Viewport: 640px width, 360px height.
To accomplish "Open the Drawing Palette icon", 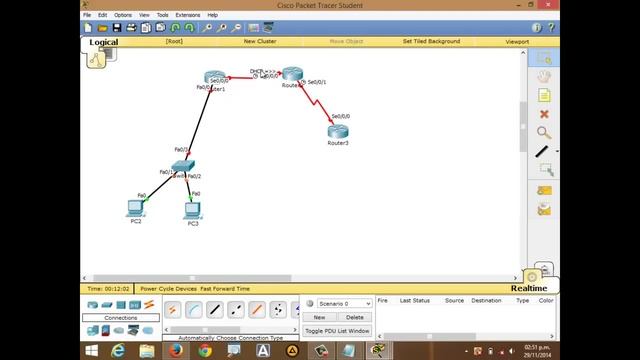I will [253, 28].
